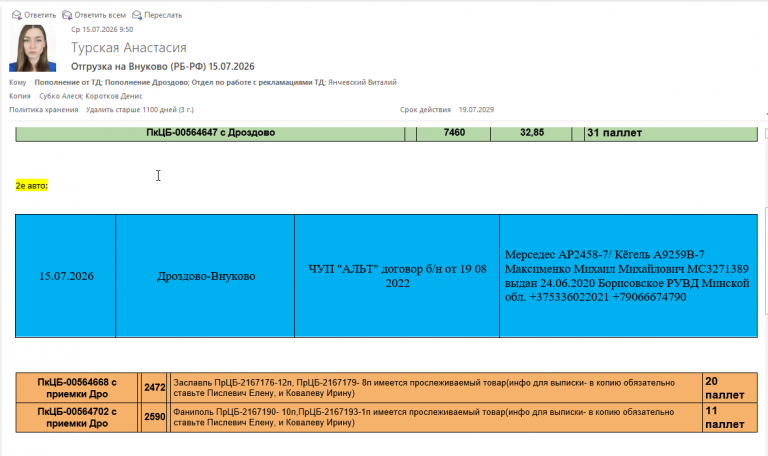Click driver info cell Мерседес АР2458-7
This screenshot has height=456, width=768.
tap(628, 276)
